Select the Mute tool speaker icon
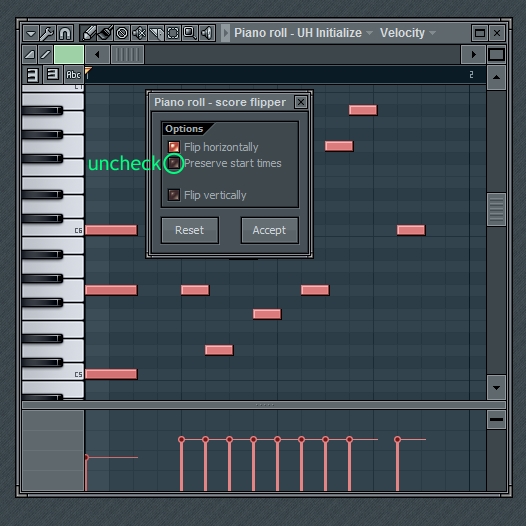Screen dimensions: 526x526 [x=139, y=33]
